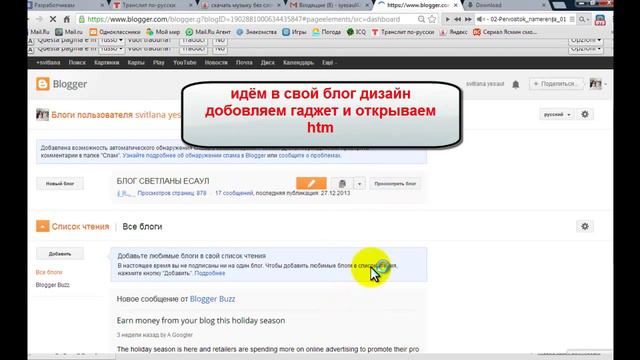Click +svitlana in the Google bar
The width and height of the screenshot is (640, 360).
pos(48,62)
